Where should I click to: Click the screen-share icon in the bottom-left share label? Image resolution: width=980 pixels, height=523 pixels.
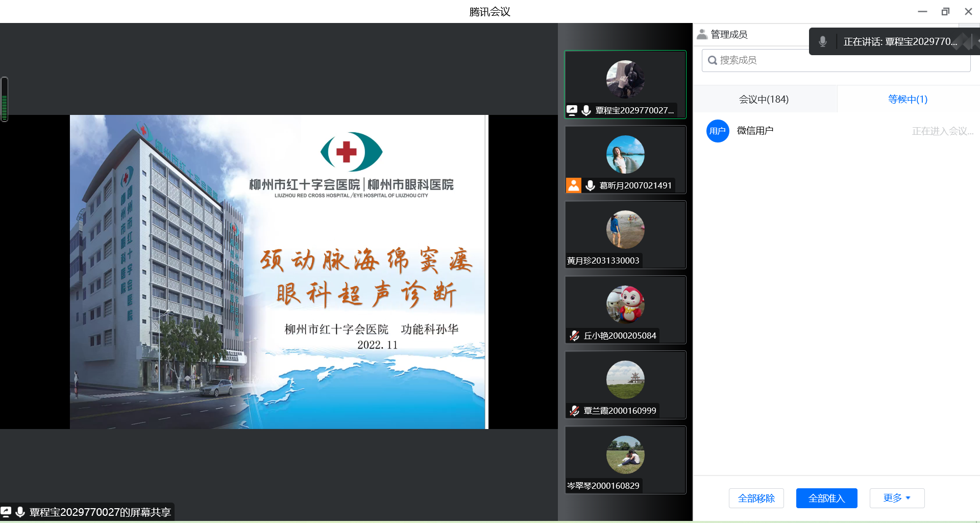click(x=6, y=512)
